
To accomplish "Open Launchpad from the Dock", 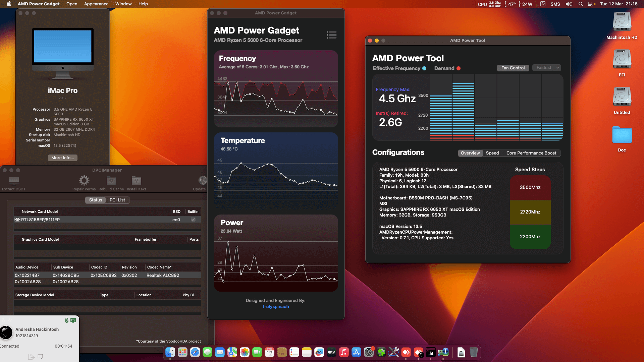I will 182,352.
